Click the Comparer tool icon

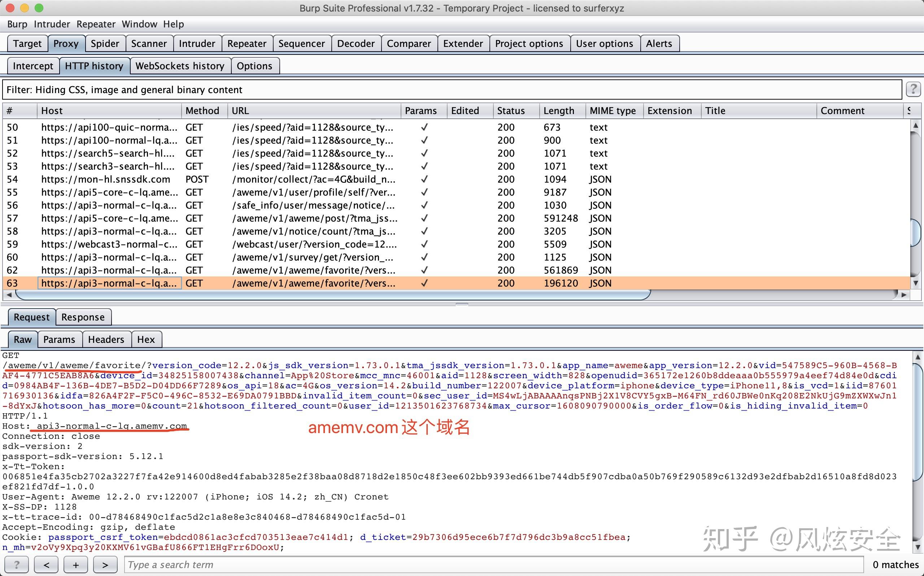(x=408, y=43)
